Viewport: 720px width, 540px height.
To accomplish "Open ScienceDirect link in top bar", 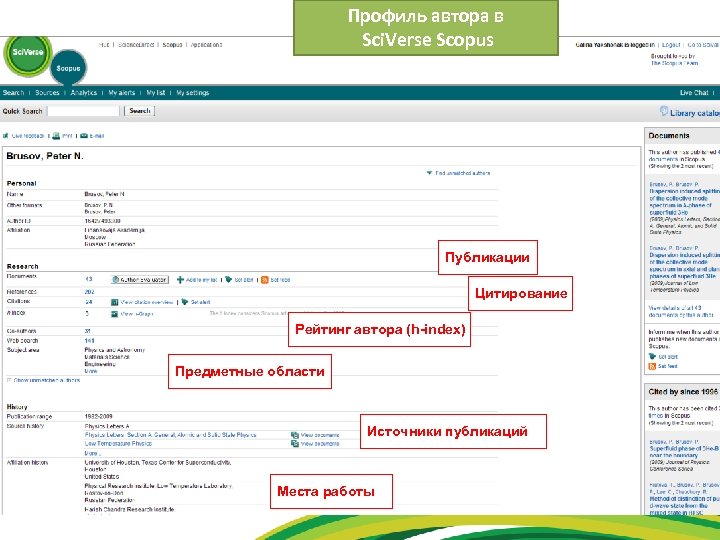I will tap(136, 45).
